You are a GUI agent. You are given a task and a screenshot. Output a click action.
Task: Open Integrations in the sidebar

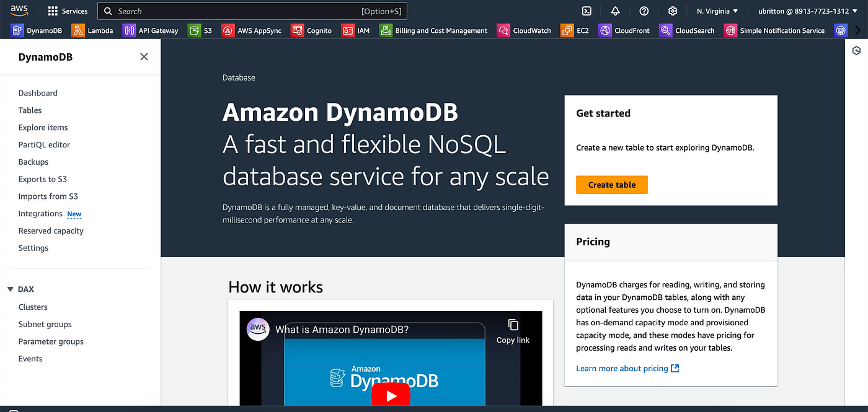pos(40,214)
